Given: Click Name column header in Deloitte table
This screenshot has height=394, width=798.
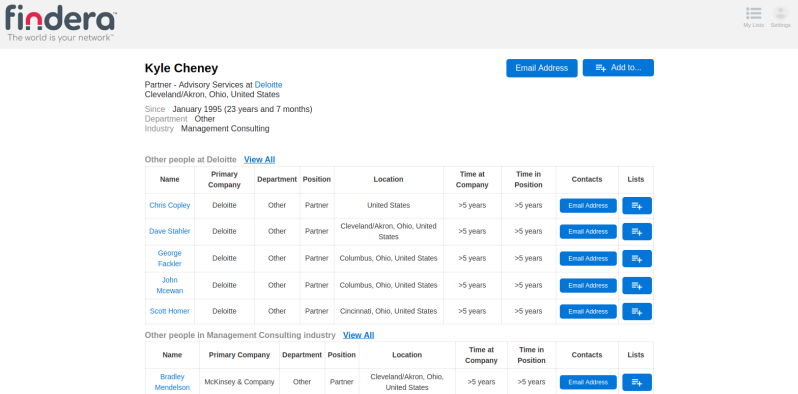Looking at the screenshot, I should click(x=169, y=179).
